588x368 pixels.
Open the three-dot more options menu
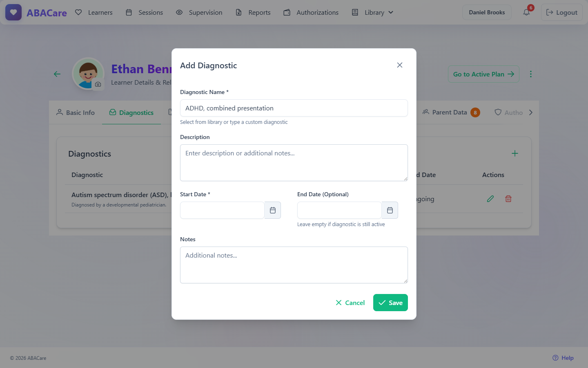click(x=531, y=74)
